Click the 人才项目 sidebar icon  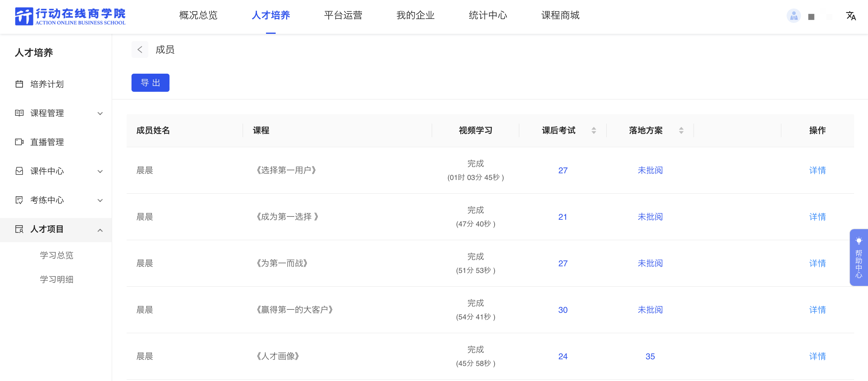tap(19, 229)
